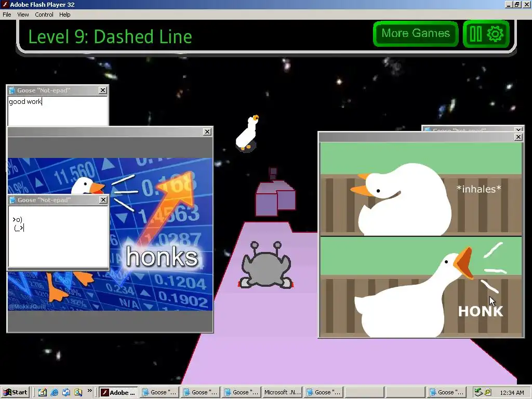The width and height of the screenshot is (532, 399).
Task: Click the notepad icon in the ASCII goose window title
Action: point(12,200)
